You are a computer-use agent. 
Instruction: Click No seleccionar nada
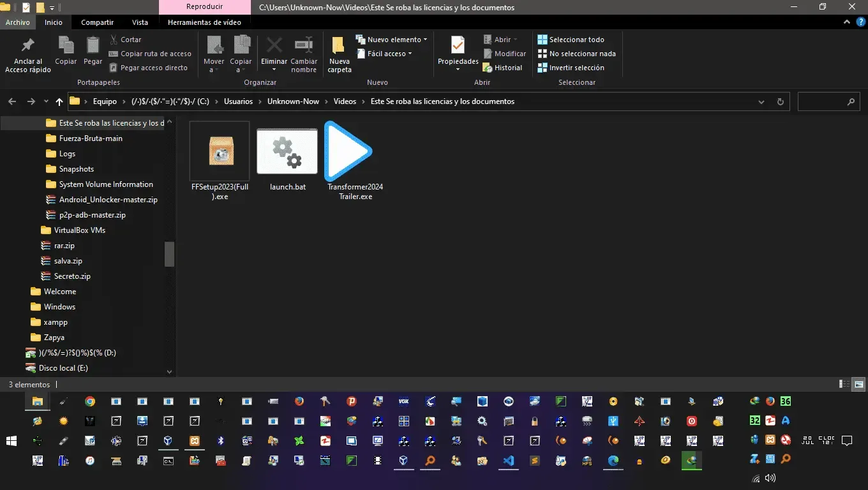pyautogui.click(x=577, y=54)
